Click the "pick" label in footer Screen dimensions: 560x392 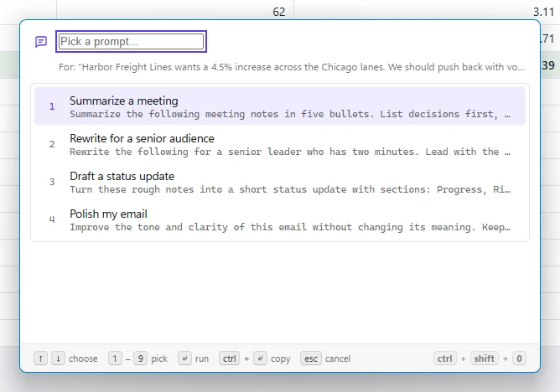coord(159,358)
